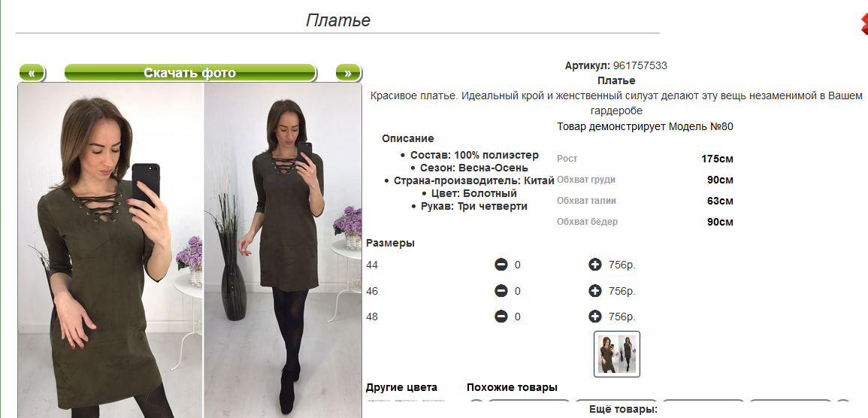
Task: Click the quantity value for size 44
Action: (x=518, y=265)
